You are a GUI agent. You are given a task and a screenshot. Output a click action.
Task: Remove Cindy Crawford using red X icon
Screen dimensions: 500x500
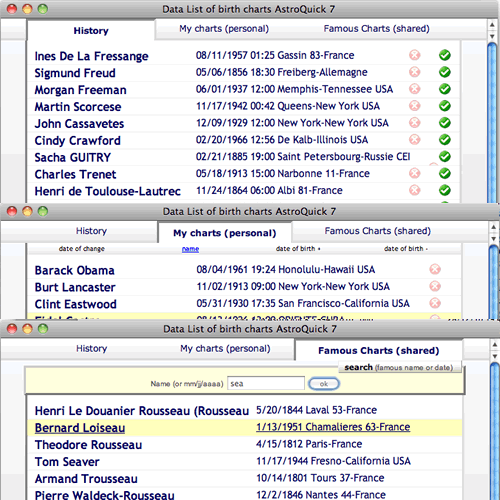pyautogui.click(x=415, y=139)
